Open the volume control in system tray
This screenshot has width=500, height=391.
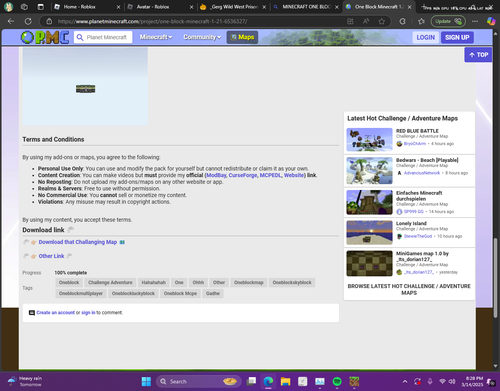pos(452,381)
